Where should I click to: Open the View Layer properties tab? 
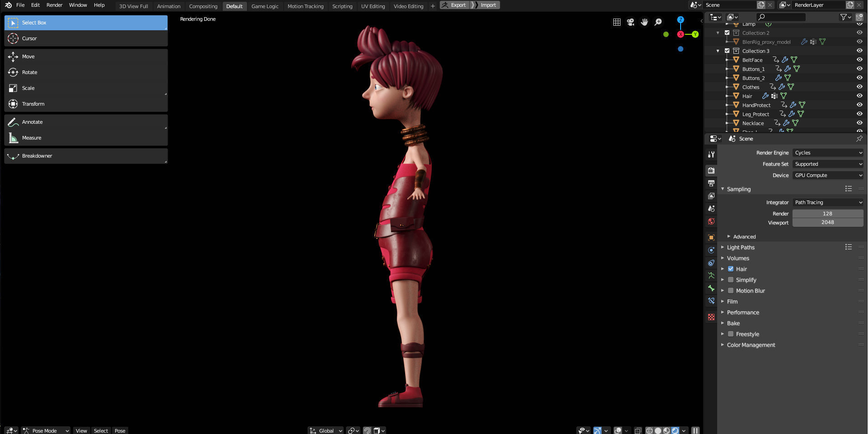point(711,196)
